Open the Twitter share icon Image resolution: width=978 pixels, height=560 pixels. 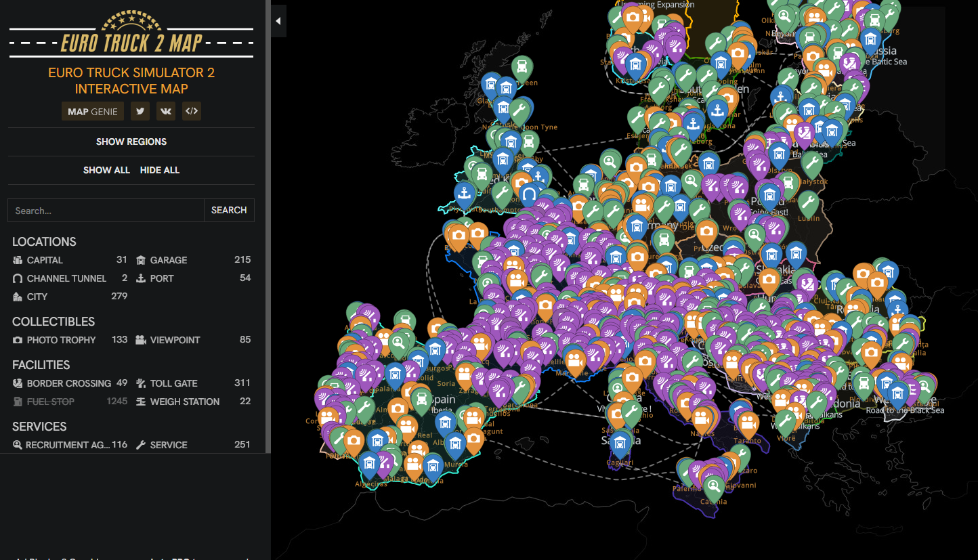click(x=140, y=112)
